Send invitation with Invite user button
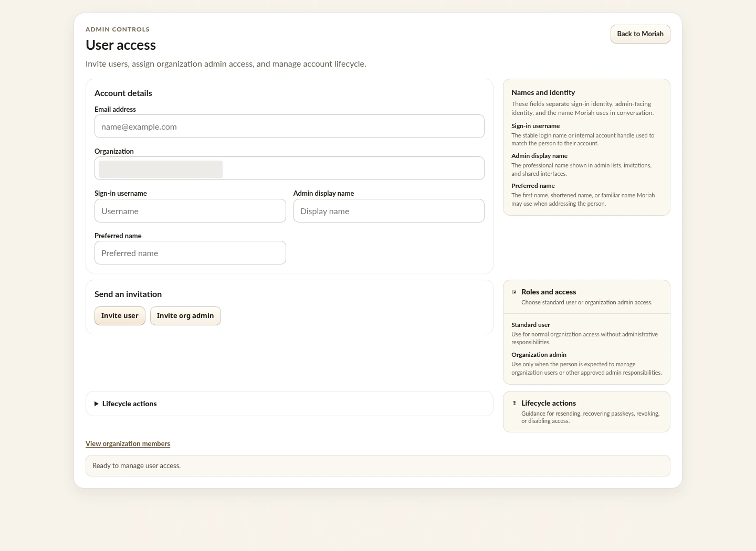The height and width of the screenshot is (551, 756). coord(120,316)
